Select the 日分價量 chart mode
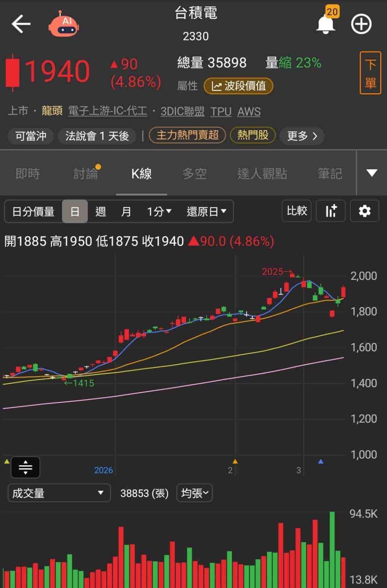The height and width of the screenshot is (588, 387). point(33,212)
